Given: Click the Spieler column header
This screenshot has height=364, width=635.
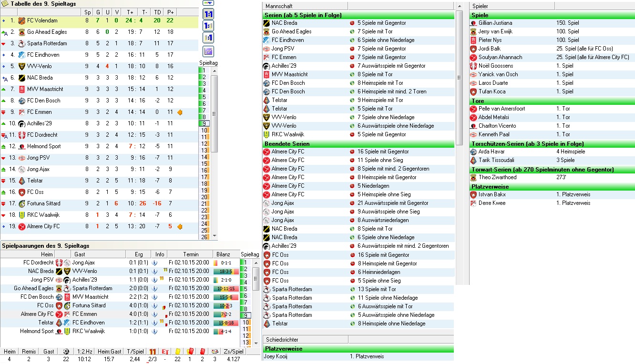Looking at the screenshot, I should (512, 6).
